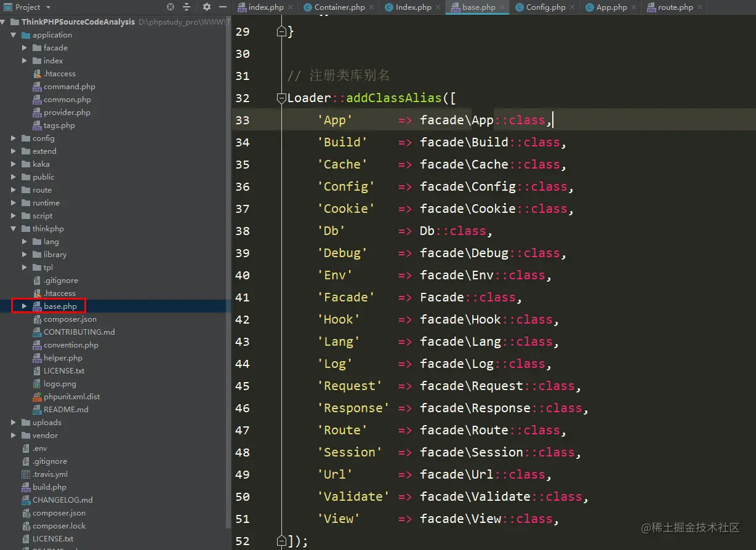Click facade\Session on line 48
This screenshot has width=756, height=550.
tap(472, 452)
